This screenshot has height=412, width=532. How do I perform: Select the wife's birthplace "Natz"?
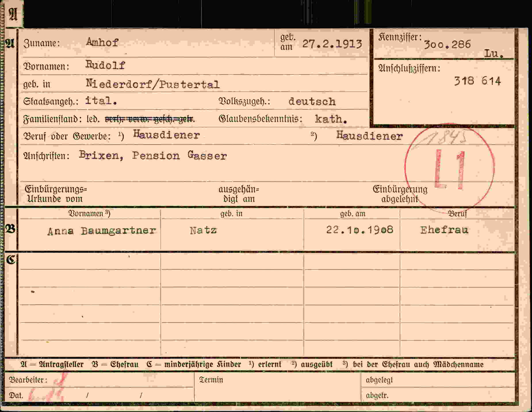point(203,230)
